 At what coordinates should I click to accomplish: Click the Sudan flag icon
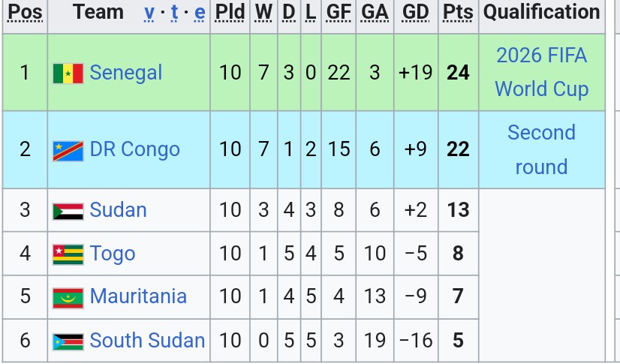68,211
